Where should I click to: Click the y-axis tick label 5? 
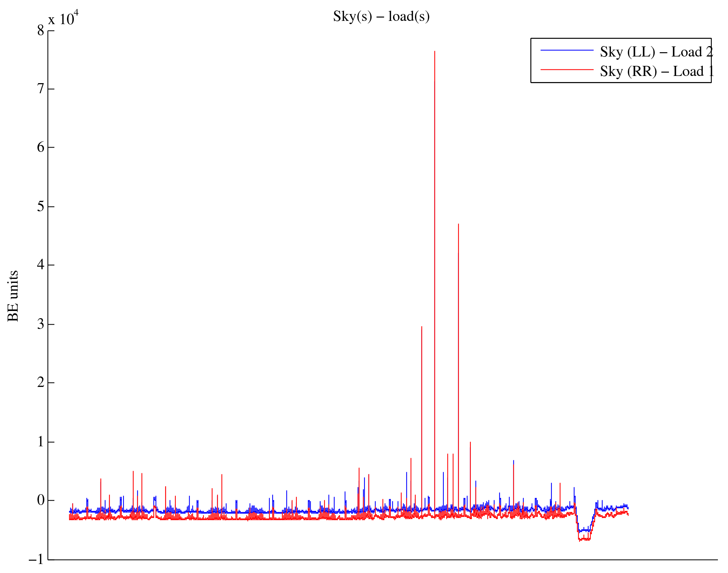(41, 206)
